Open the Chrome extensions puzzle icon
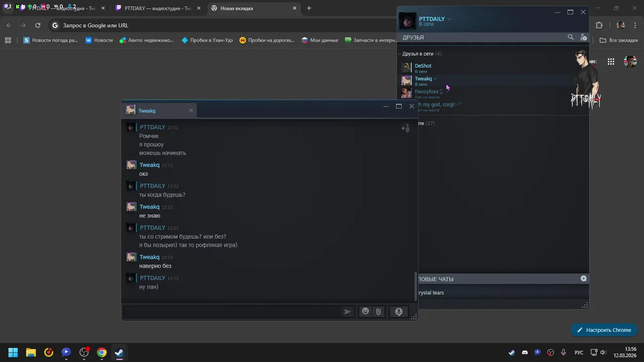The width and height of the screenshot is (644, 362). [599, 25]
